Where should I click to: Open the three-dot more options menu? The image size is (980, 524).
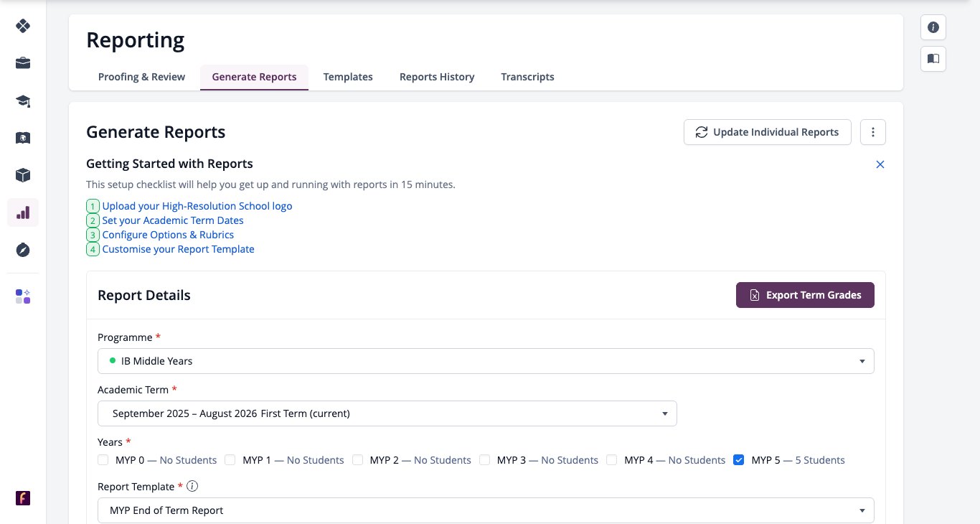pyautogui.click(x=873, y=132)
